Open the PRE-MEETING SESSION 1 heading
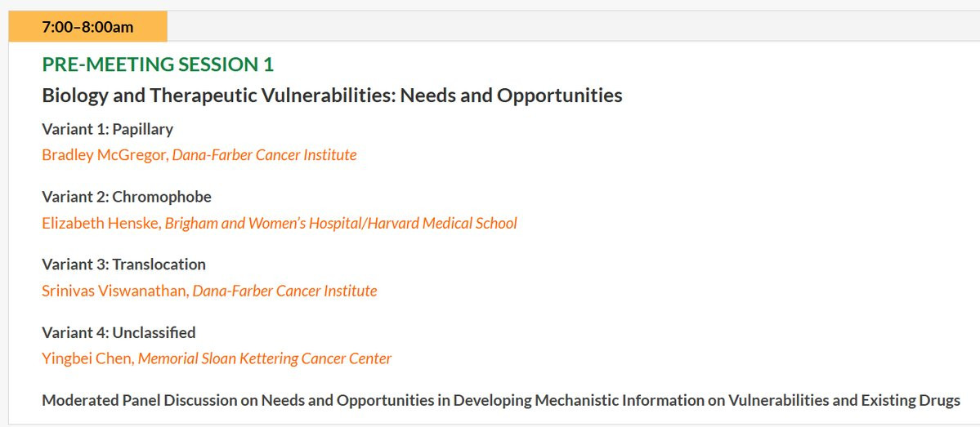 [x=158, y=64]
